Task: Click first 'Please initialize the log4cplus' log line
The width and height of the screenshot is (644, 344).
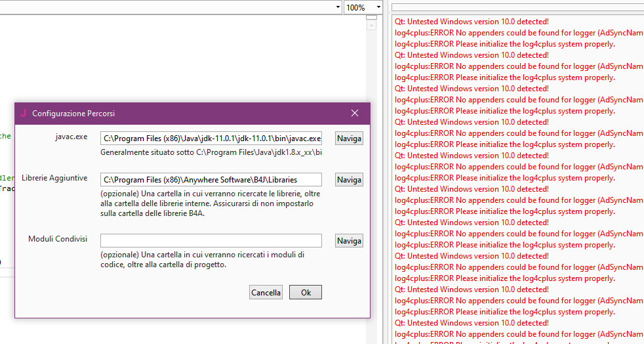Action: click(x=505, y=44)
